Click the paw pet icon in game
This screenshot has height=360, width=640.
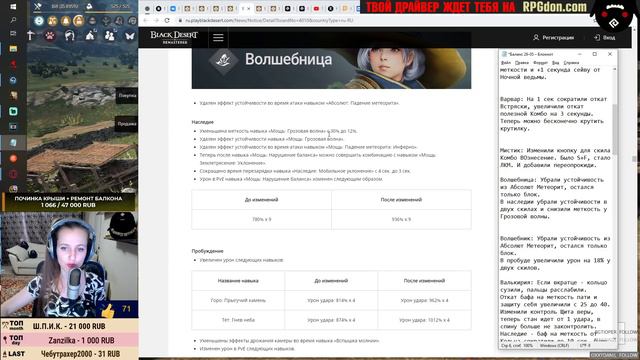pos(50,36)
